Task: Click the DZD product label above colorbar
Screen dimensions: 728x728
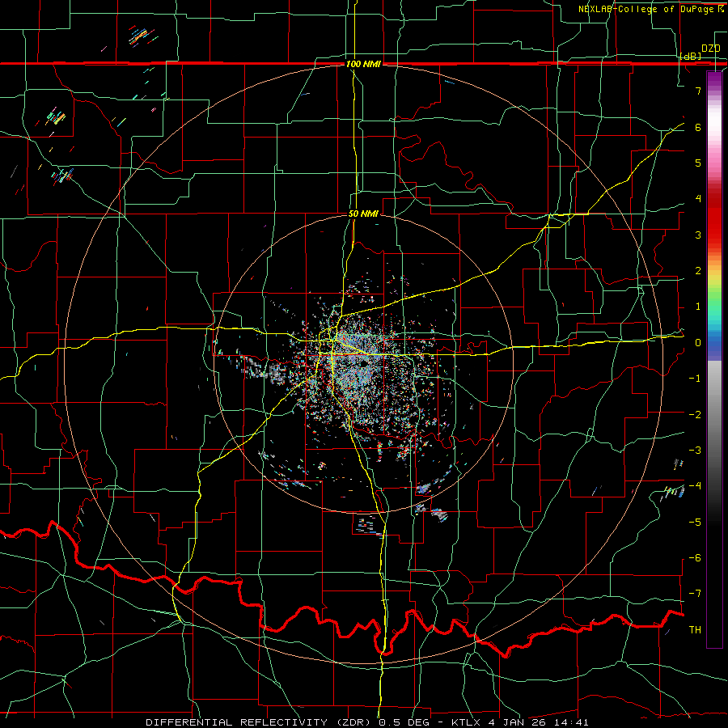Action: (x=711, y=49)
